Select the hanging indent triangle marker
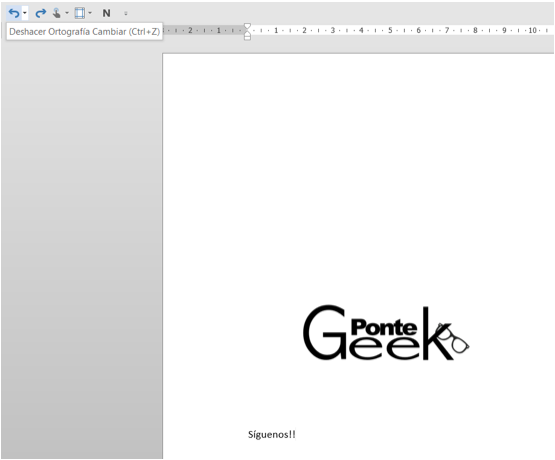The width and height of the screenshot is (555, 460). (x=247, y=33)
